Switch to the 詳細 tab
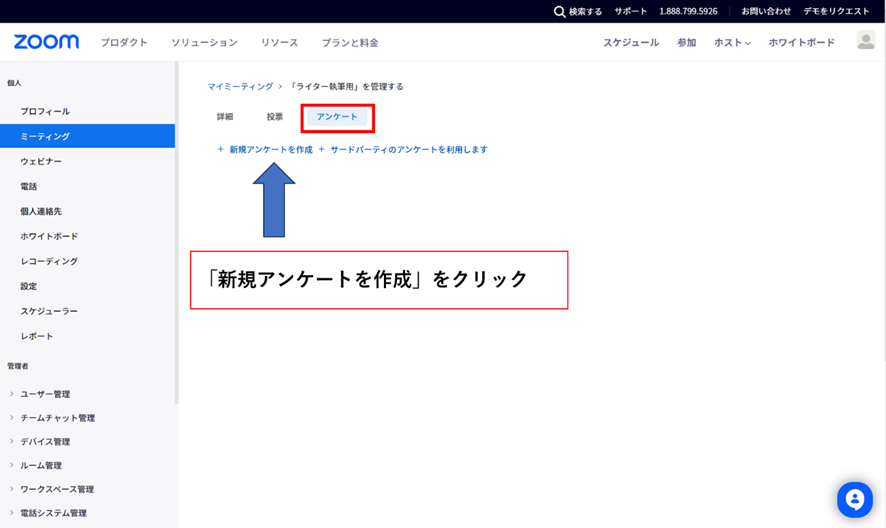Viewport: 886px width, 528px height. click(225, 116)
